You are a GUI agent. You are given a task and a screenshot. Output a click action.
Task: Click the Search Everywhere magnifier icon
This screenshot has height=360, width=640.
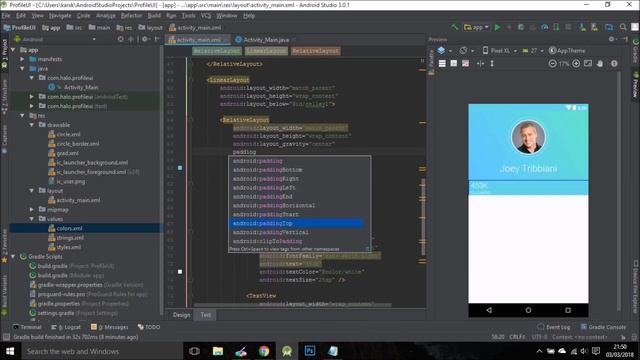click(623, 27)
